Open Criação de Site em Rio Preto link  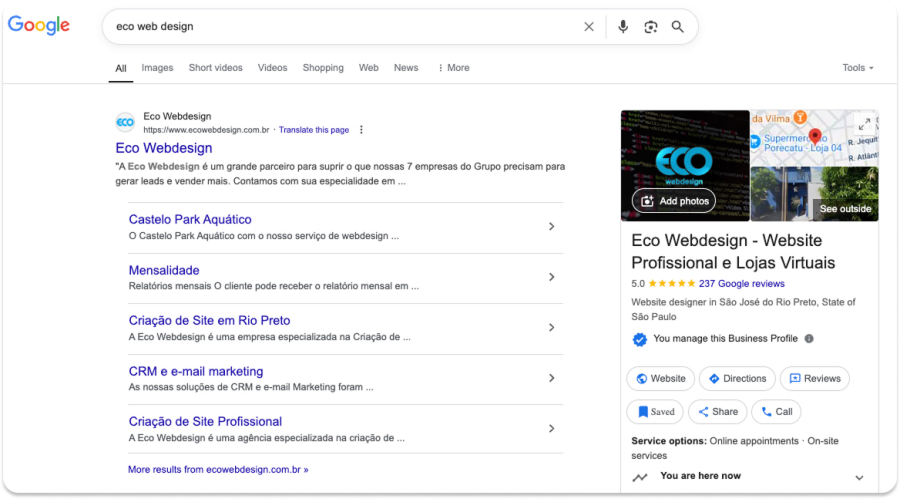210,320
